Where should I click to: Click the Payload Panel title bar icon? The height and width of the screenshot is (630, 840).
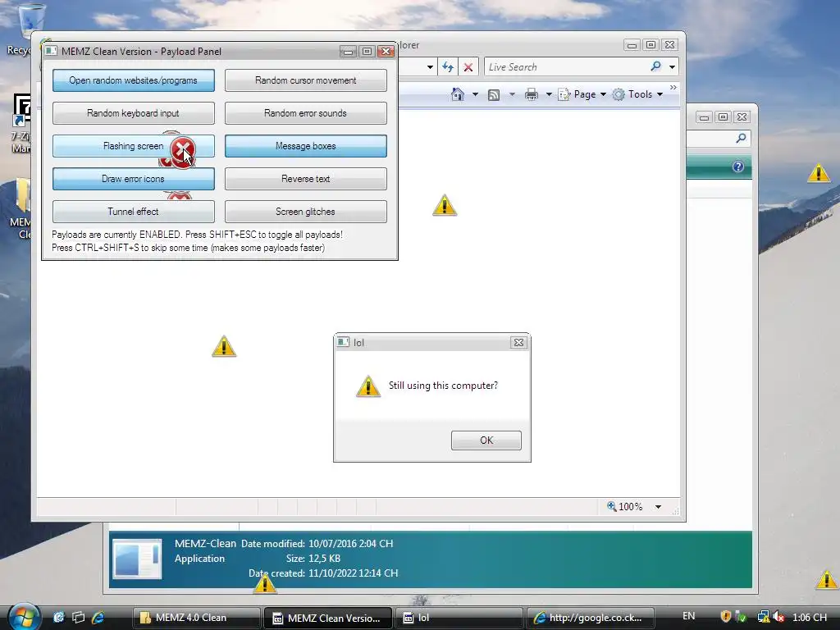51,51
